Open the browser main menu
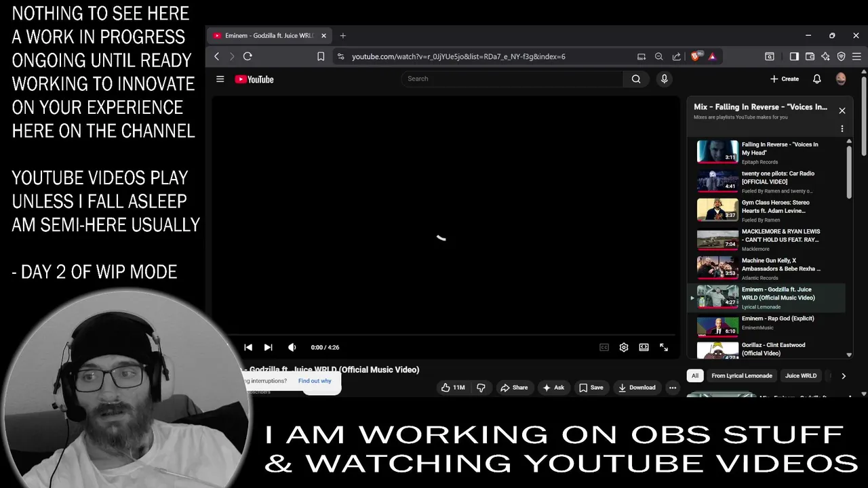The height and width of the screenshot is (488, 868). [856, 57]
